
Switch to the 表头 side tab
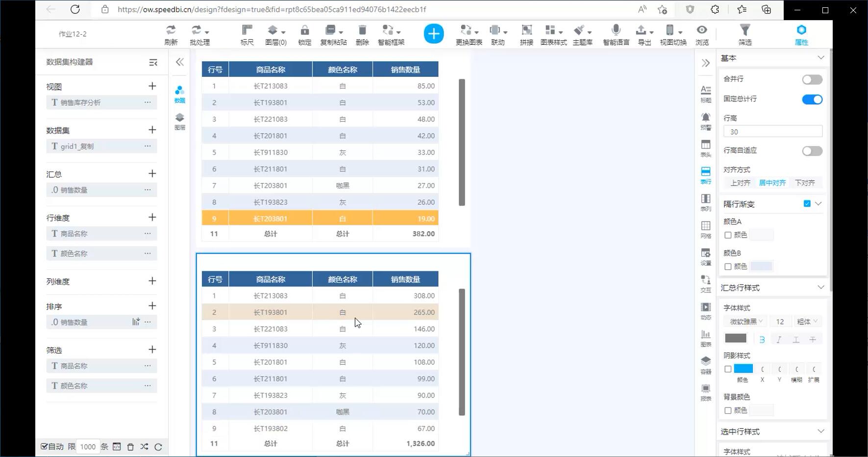coord(705,148)
